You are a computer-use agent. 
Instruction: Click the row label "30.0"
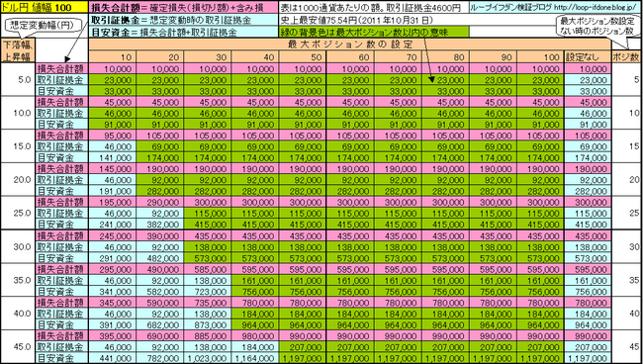[18, 246]
